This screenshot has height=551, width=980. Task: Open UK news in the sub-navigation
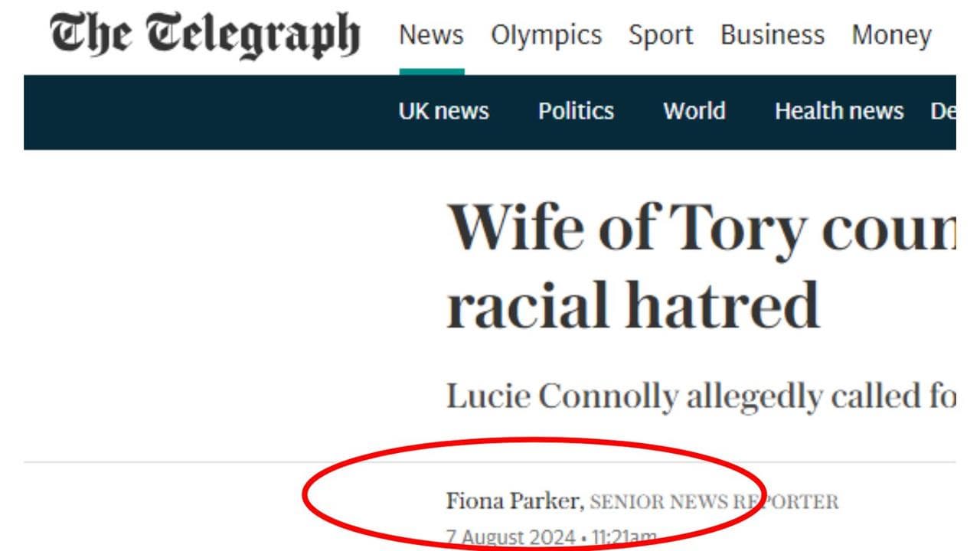[x=443, y=112]
